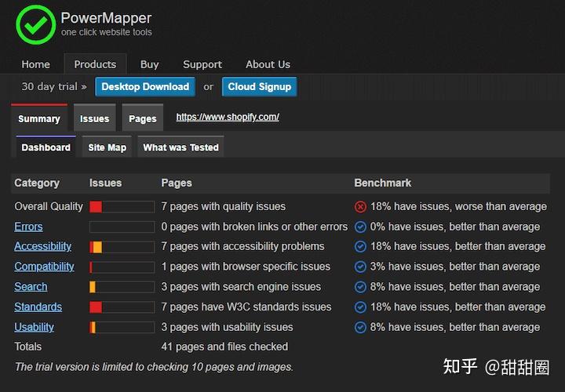Open the Search category link
The height and width of the screenshot is (392, 565).
[31, 287]
